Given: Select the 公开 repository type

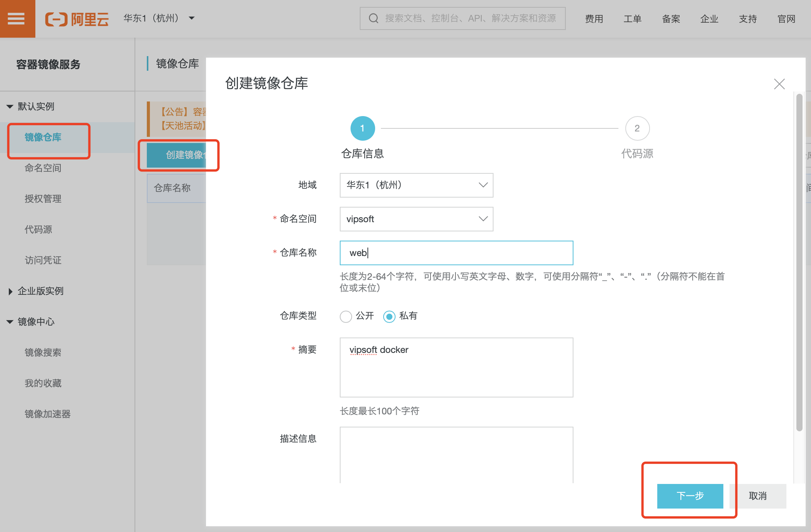Looking at the screenshot, I should tap(346, 316).
